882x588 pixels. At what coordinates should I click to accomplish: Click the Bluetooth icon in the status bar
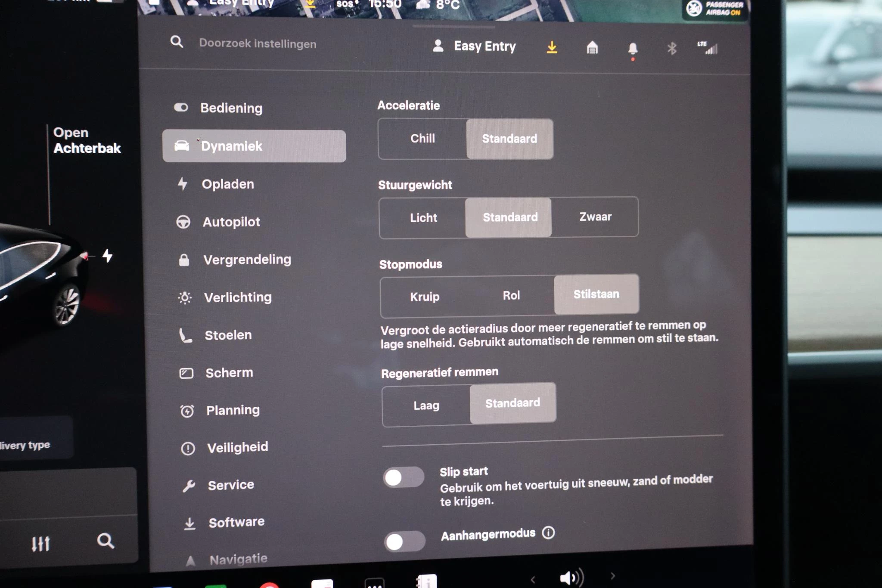[x=672, y=48]
